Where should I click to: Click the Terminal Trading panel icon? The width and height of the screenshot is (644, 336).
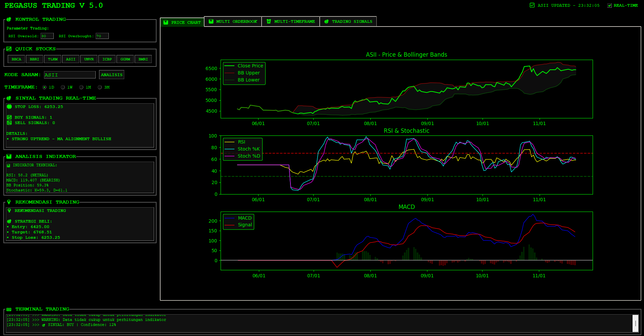[9, 309]
